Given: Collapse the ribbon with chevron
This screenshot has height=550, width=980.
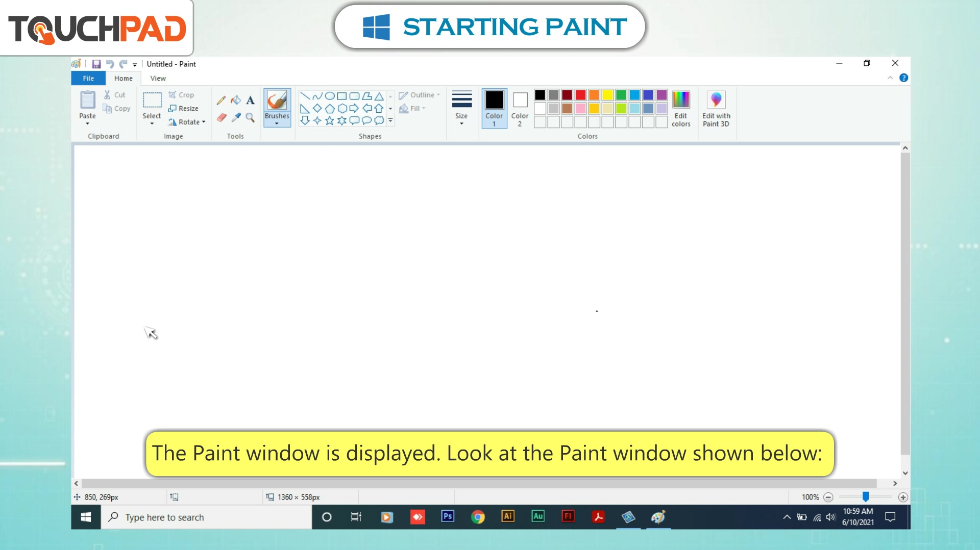Looking at the screenshot, I should coord(890,78).
